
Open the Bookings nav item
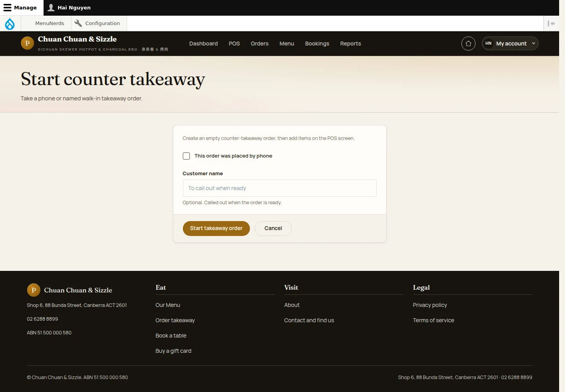[x=317, y=44]
